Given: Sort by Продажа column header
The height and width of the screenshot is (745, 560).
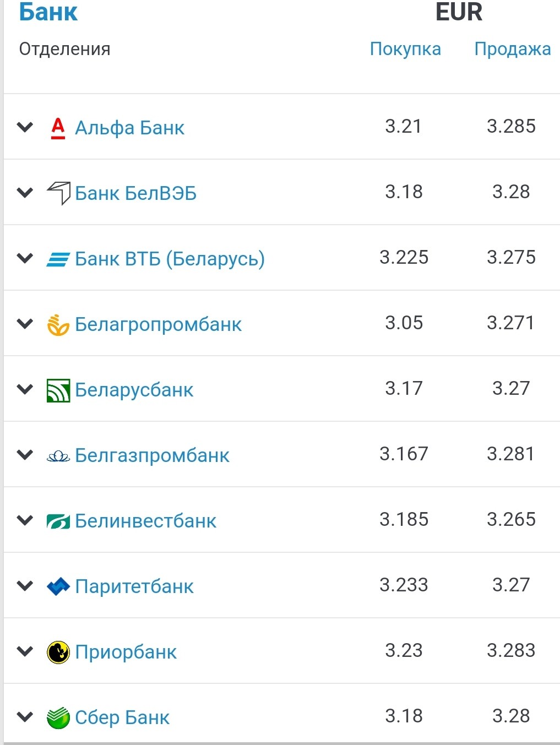Looking at the screenshot, I should pos(512,49).
